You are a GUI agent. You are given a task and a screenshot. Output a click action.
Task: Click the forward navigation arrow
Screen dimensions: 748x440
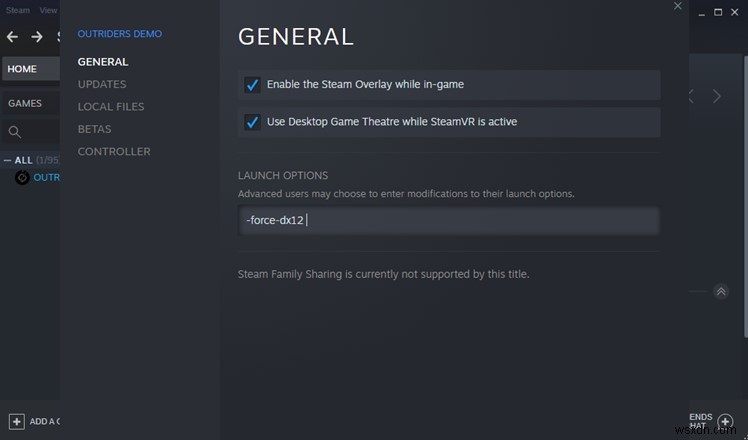point(37,37)
